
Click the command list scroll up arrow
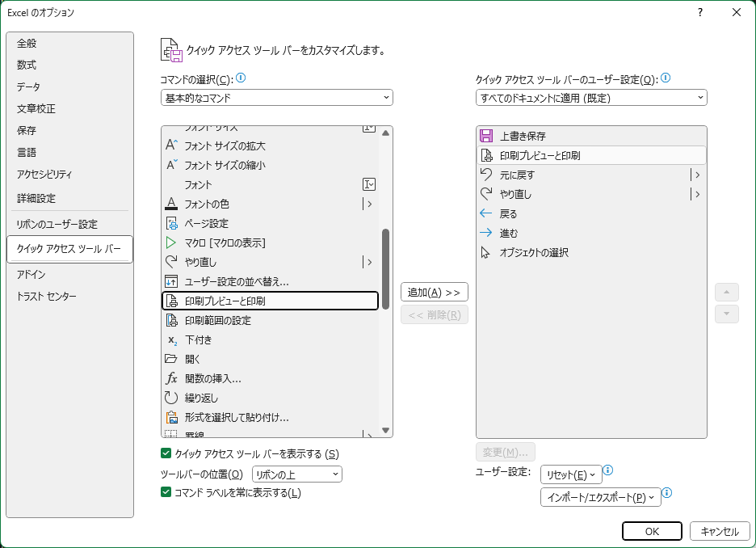(385, 133)
